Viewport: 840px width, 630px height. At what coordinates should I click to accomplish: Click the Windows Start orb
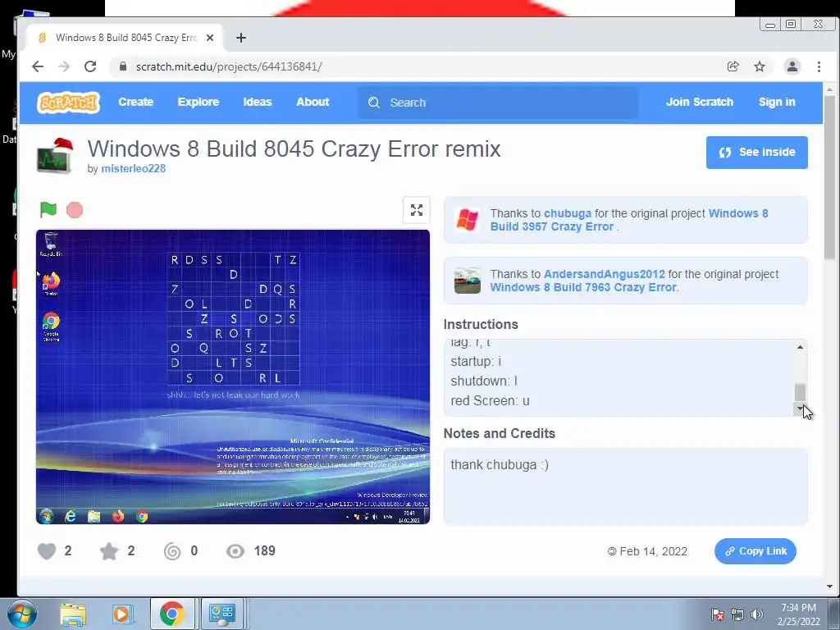tap(21, 614)
